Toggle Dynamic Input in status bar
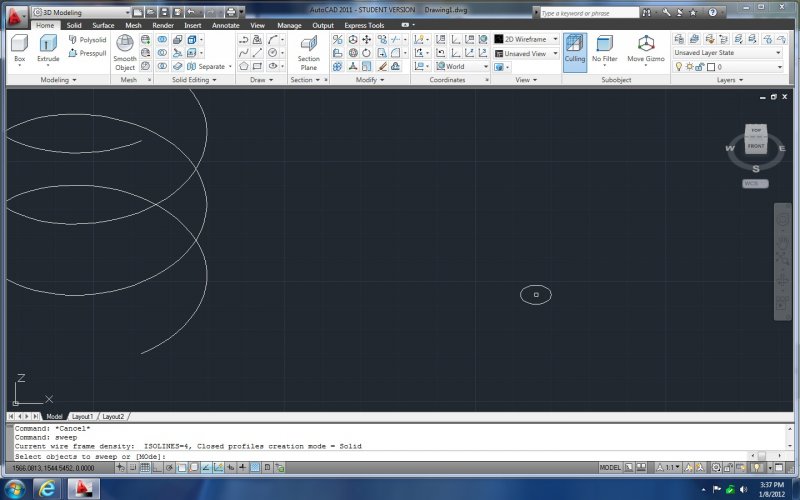This screenshot has height=500, width=800. click(231, 467)
